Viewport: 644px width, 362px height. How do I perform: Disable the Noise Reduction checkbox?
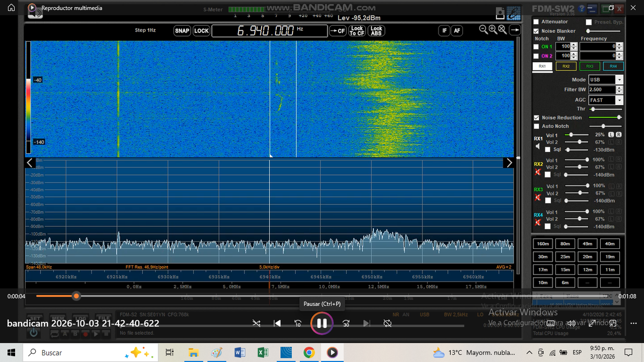click(536, 118)
